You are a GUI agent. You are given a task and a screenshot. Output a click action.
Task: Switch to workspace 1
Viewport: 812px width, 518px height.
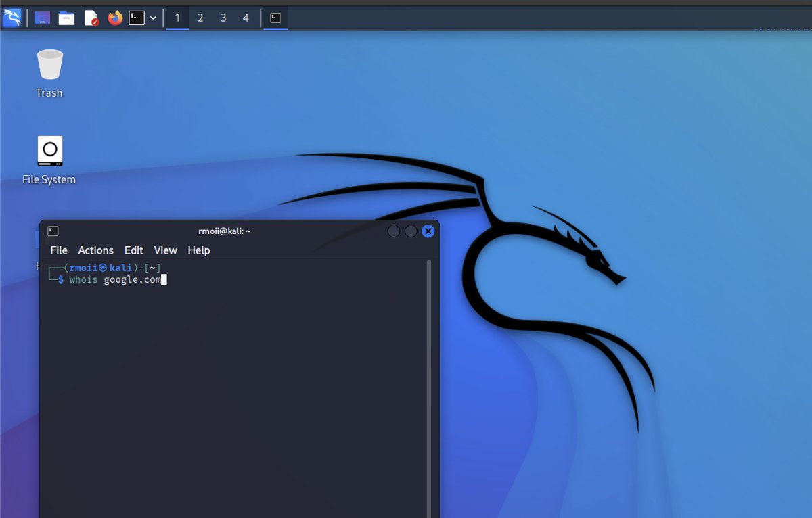pyautogui.click(x=177, y=18)
